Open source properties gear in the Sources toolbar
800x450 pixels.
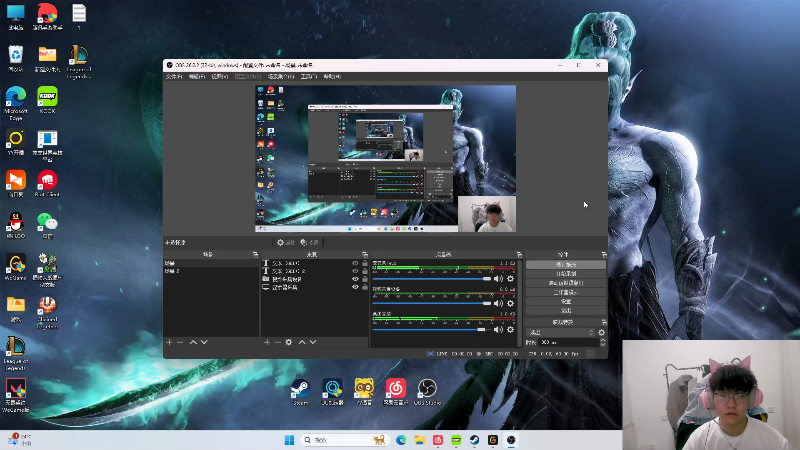pos(289,342)
